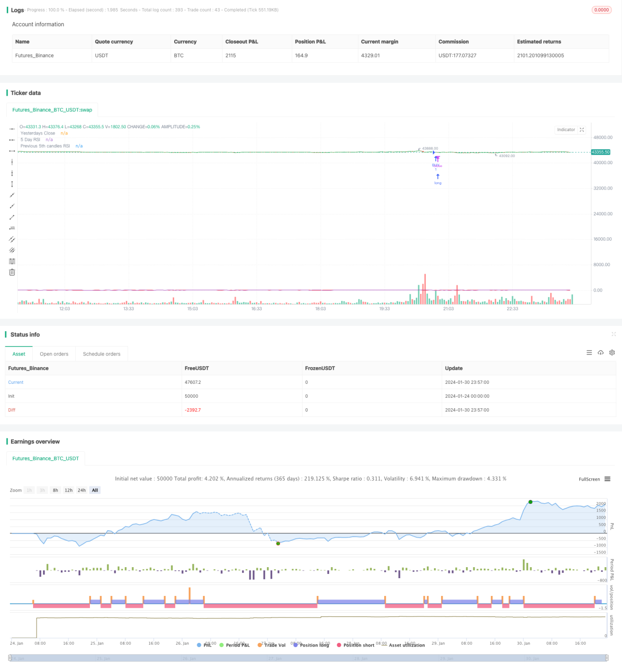Click the red 0.0000 badge in Logs
This screenshot has width=622, height=672.
pos(601,10)
